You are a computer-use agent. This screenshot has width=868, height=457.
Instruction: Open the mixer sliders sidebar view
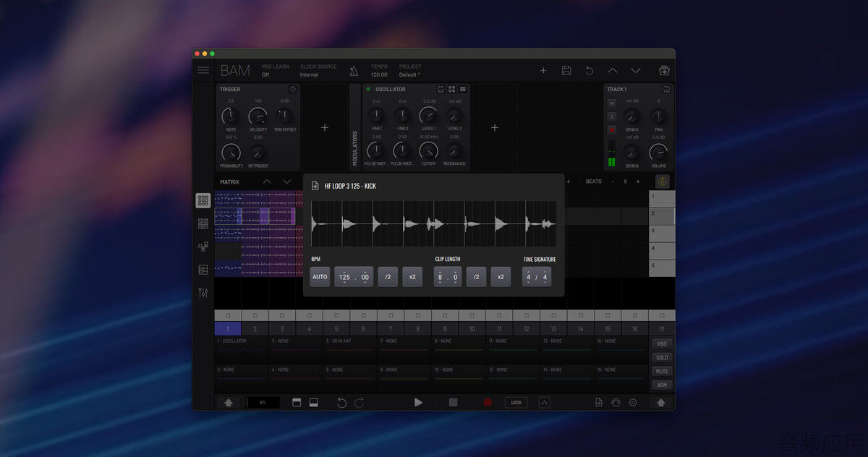pyautogui.click(x=203, y=293)
